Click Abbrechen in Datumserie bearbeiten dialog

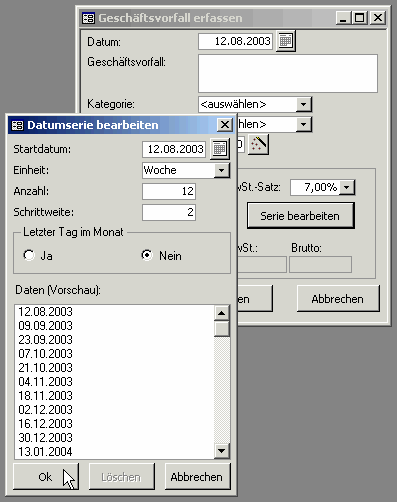click(197, 477)
